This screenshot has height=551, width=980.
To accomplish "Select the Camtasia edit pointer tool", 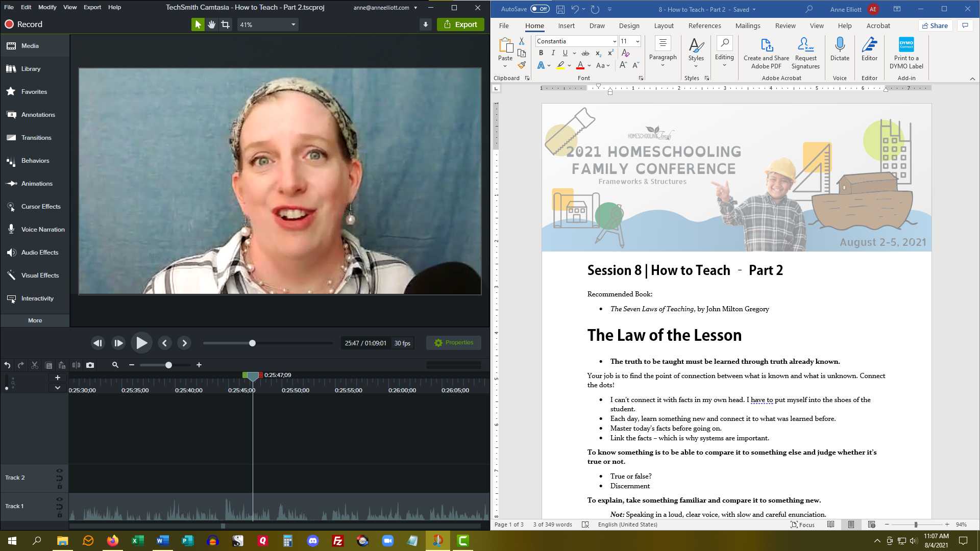I will coord(198,24).
